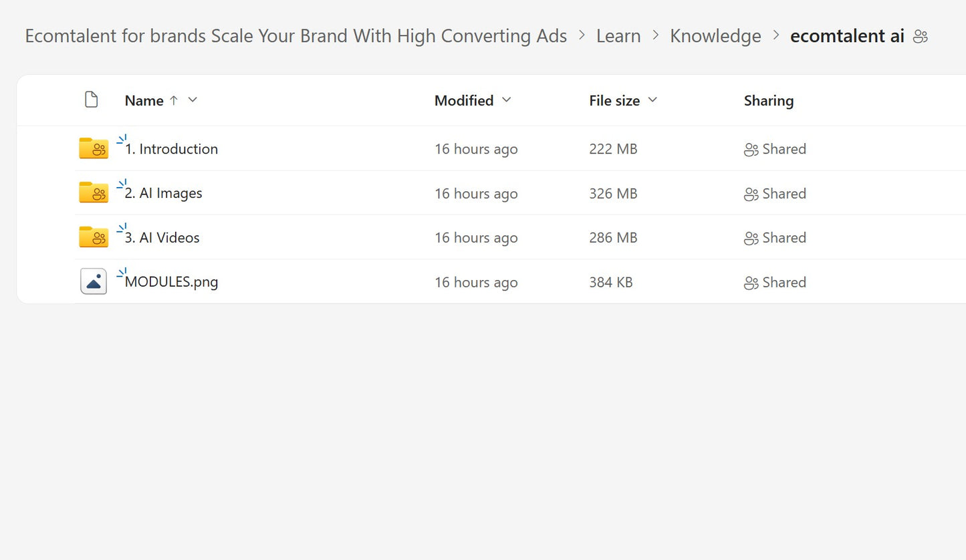The height and width of the screenshot is (560, 966).
Task: Click the Modified column header
Action: coord(464,100)
